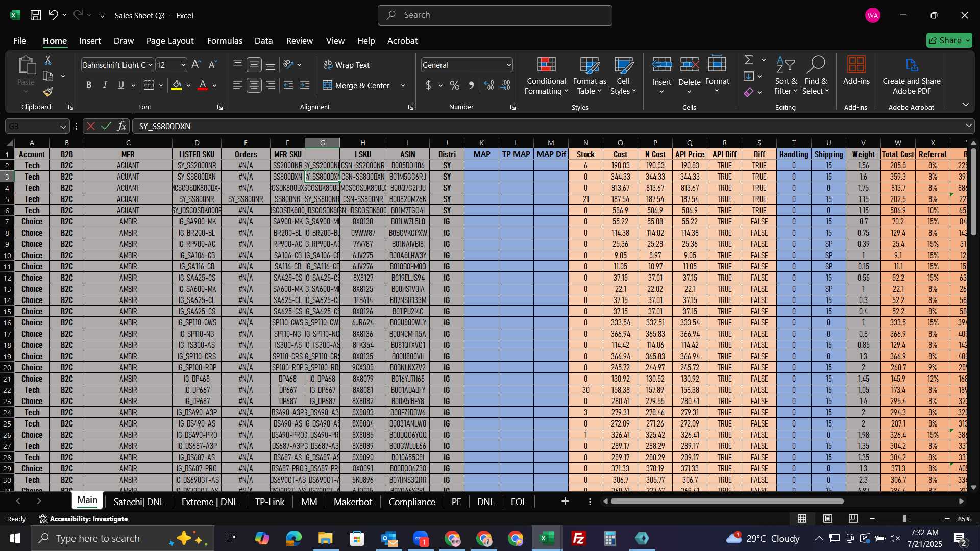The width and height of the screenshot is (980, 551).
Task: Open the Formulas ribbon tab
Action: tap(225, 41)
